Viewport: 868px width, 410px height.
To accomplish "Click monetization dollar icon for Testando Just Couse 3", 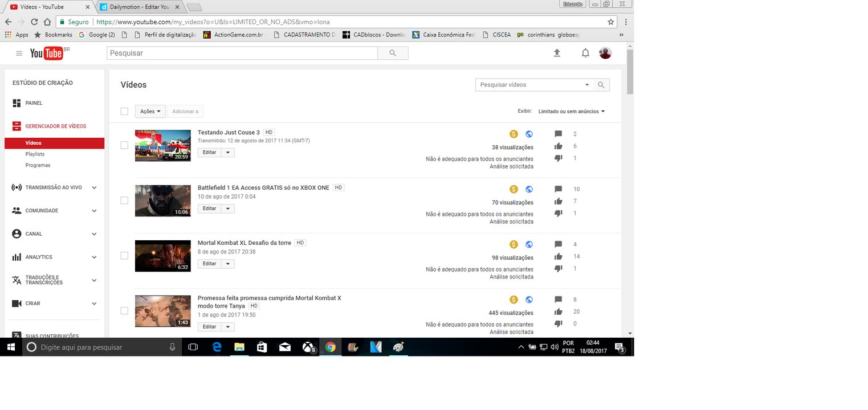I will click(x=514, y=134).
